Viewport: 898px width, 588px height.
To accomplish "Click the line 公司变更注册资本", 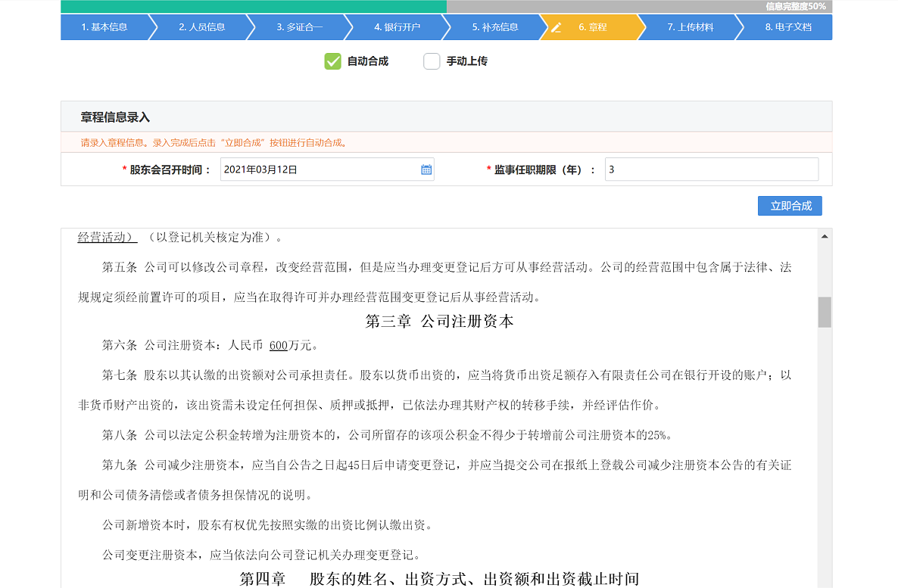I will click(x=263, y=555).
